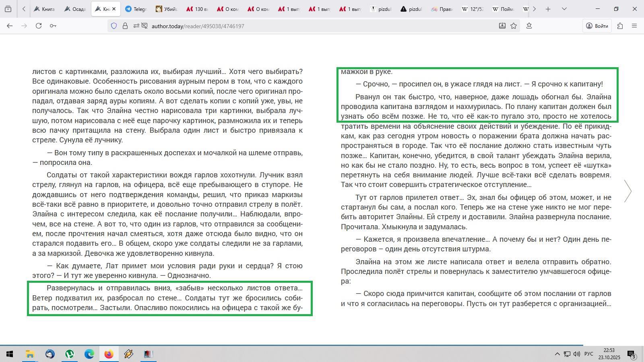The width and height of the screenshot is (644, 362).
Task: Go back with the browser back arrow
Action: [x=10, y=26]
